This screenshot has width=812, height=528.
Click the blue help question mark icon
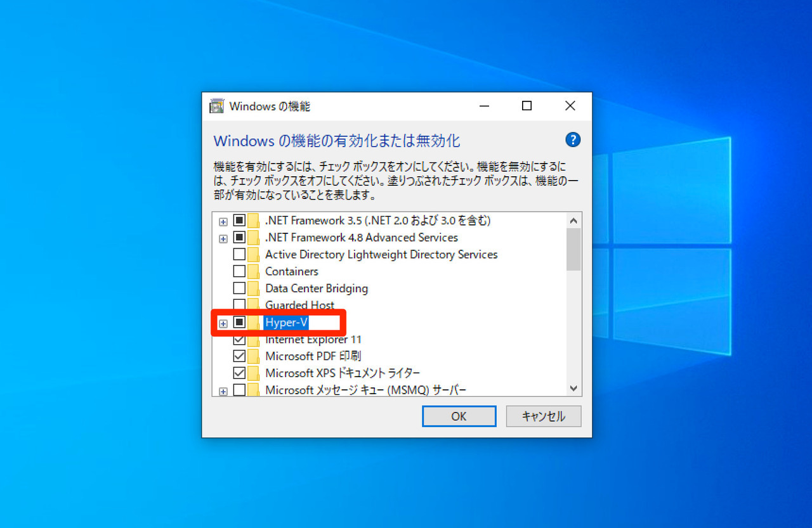coord(573,140)
